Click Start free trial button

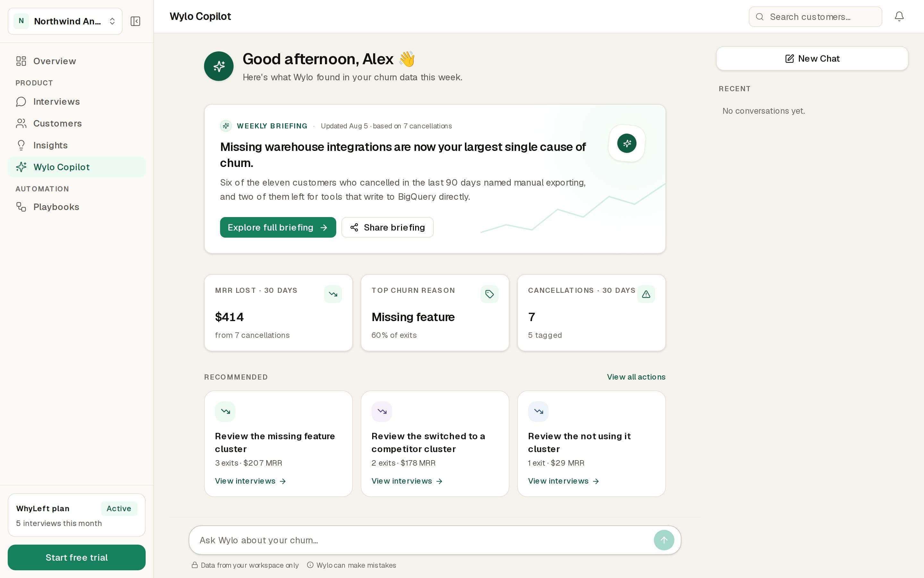coord(77,557)
